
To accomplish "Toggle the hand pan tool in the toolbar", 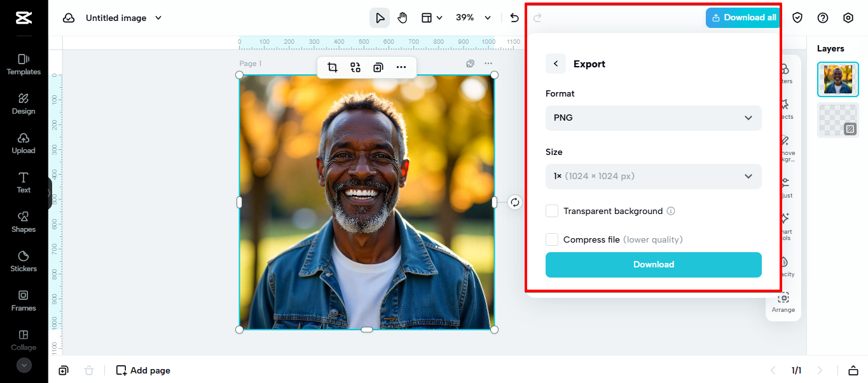I will tap(403, 18).
